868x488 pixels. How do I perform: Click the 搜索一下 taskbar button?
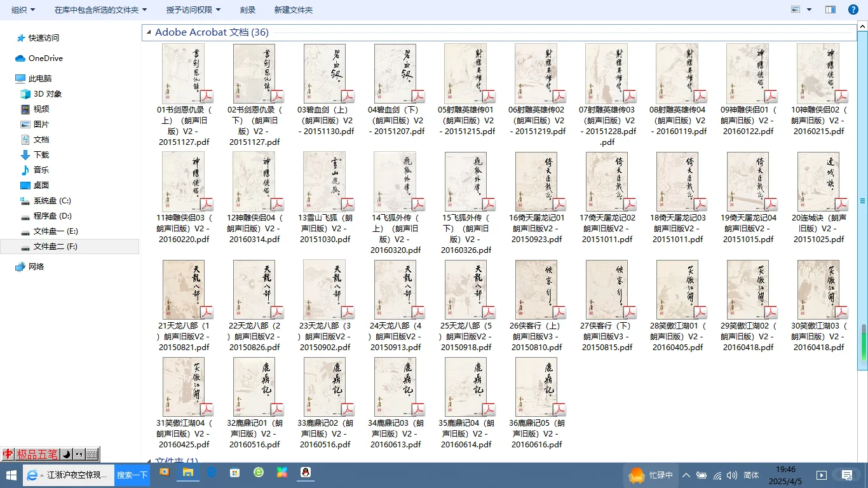(132, 475)
